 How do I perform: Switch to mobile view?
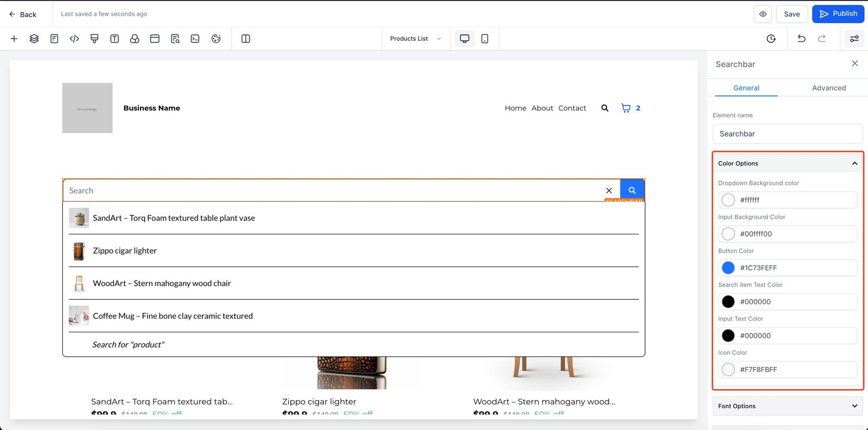(x=484, y=38)
